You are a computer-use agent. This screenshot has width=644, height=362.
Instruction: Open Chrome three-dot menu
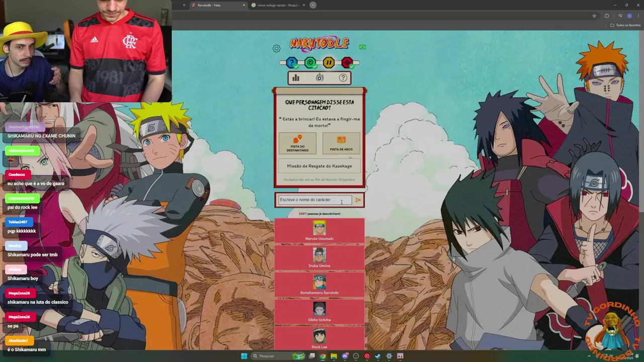[x=638, y=16]
